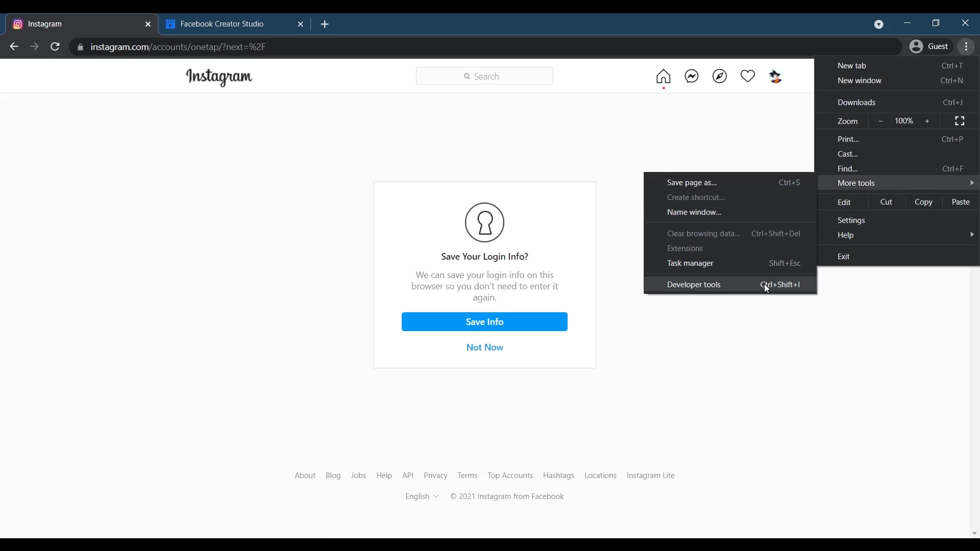Focus the Instagram Search field
This screenshot has height=551, width=980.
[484, 77]
